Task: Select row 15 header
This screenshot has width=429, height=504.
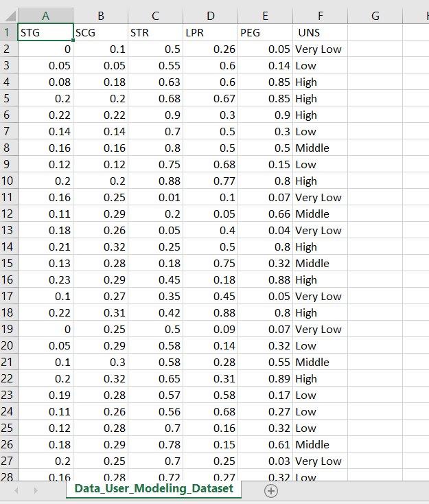Action: pyautogui.click(x=9, y=263)
